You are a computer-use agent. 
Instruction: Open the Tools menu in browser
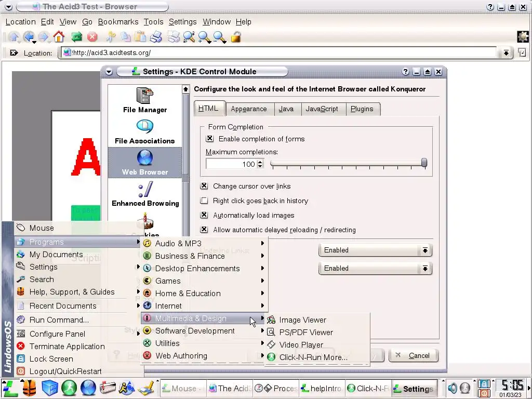153,22
